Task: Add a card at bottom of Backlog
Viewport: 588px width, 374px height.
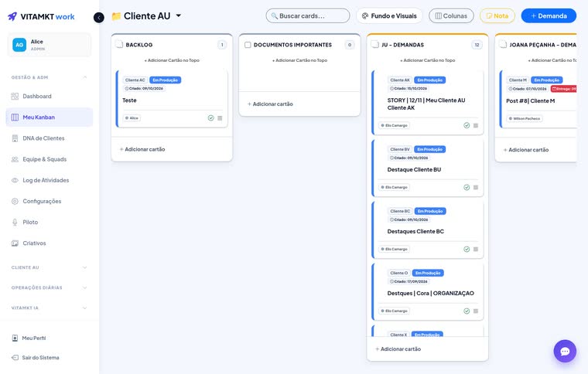Action: pyautogui.click(x=142, y=149)
